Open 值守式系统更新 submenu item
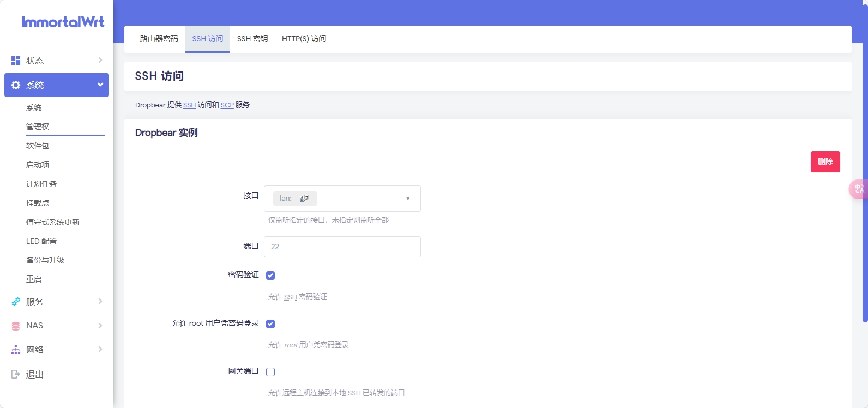The image size is (868, 408). (x=53, y=222)
